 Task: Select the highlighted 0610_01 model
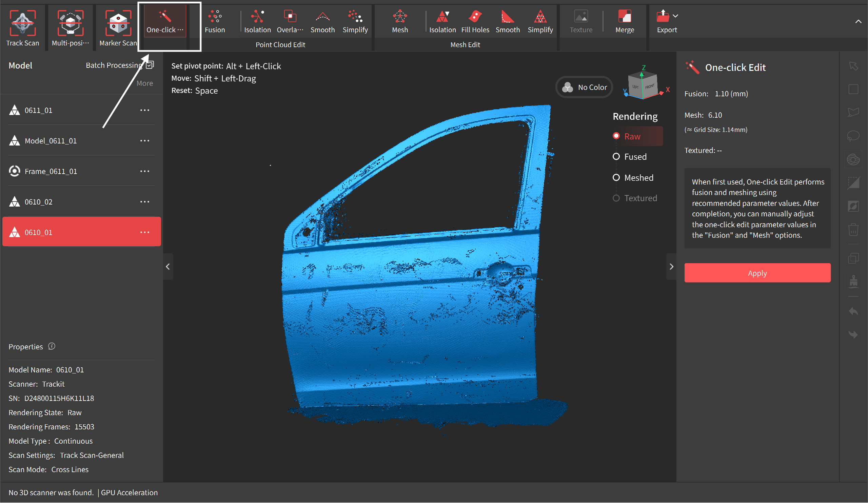(x=81, y=232)
